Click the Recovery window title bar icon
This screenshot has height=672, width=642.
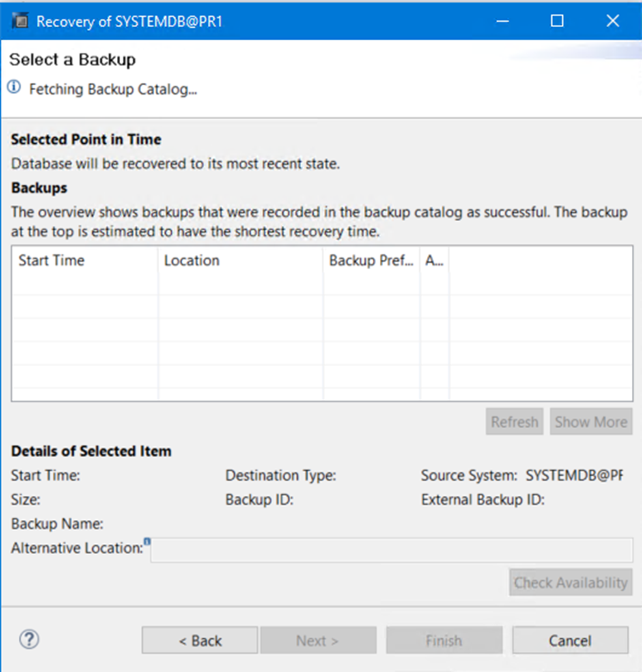click(20, 21)
